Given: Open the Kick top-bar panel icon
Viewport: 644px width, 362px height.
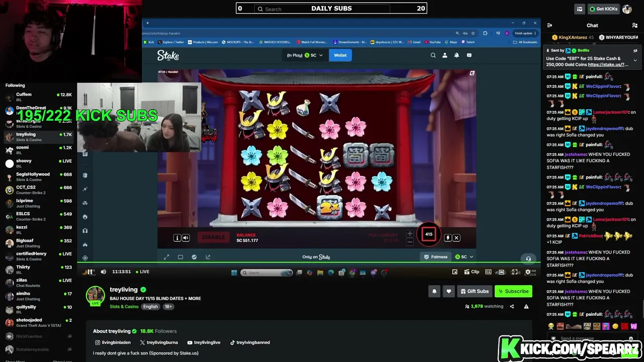Looking at the screenshot, I should click(x=580, y=9).
